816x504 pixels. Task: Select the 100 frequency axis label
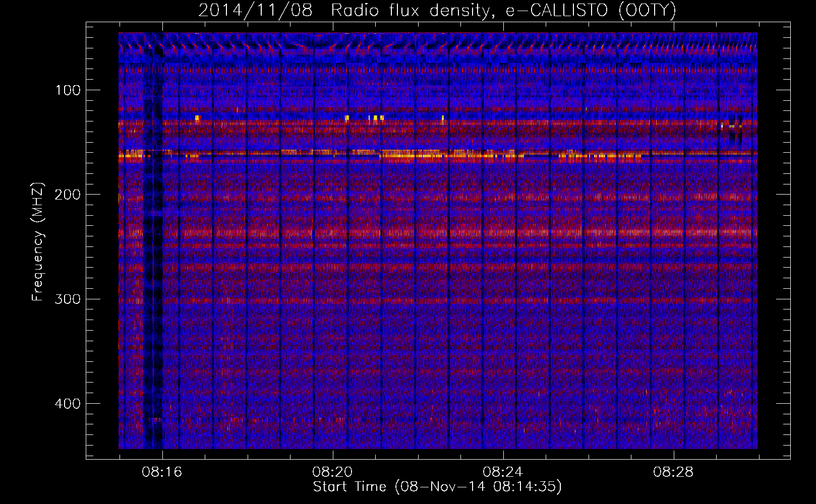coord(68,91)
